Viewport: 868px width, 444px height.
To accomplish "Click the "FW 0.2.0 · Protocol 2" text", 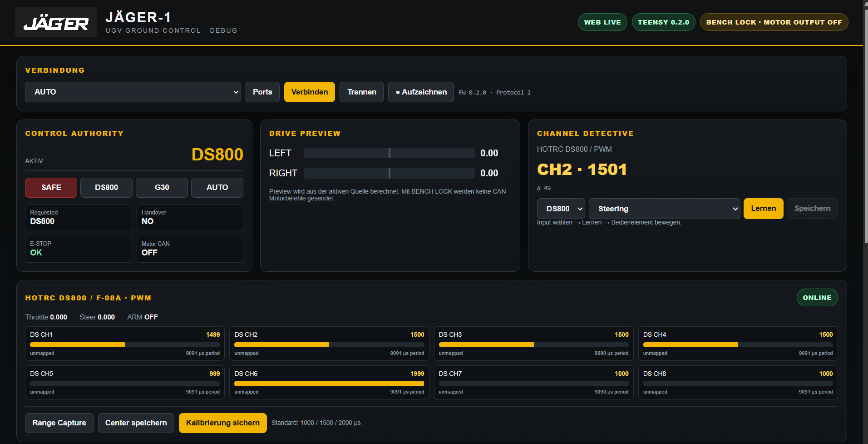I will 495,92.
